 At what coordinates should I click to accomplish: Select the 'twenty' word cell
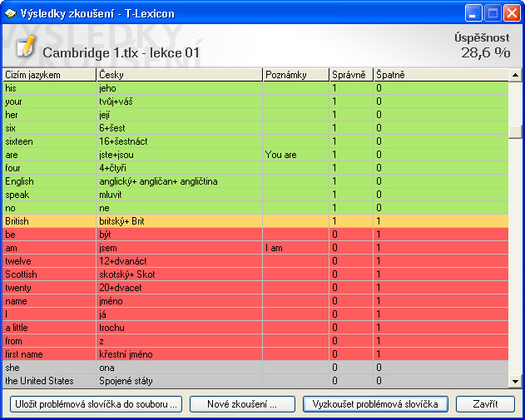tap(50, 288)
